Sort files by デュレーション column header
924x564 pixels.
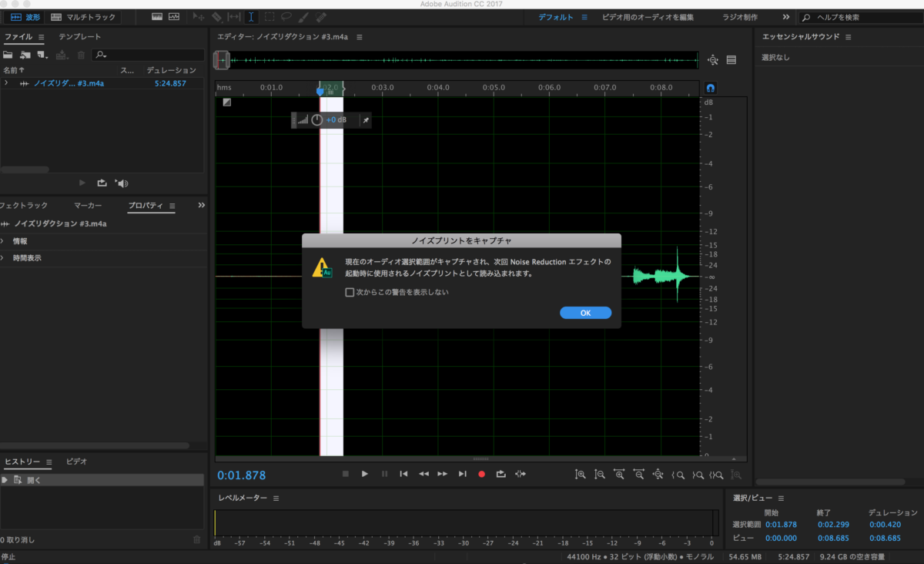pos(171,70)
